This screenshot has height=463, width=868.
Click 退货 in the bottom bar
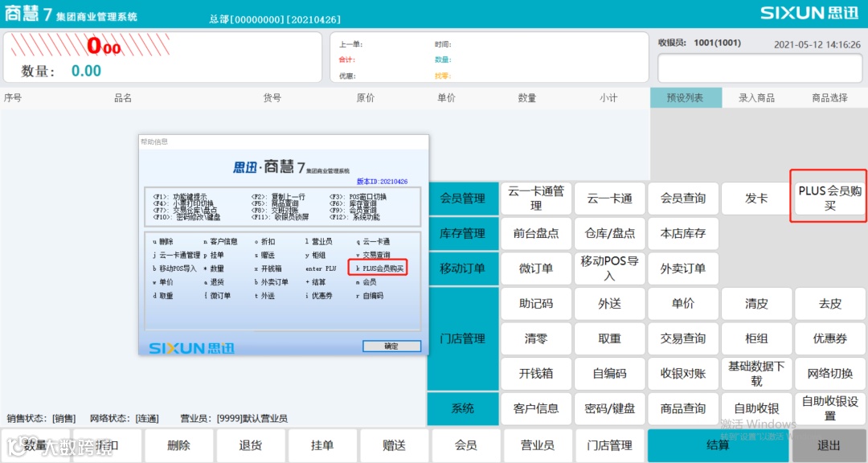(x=251, y=445)
